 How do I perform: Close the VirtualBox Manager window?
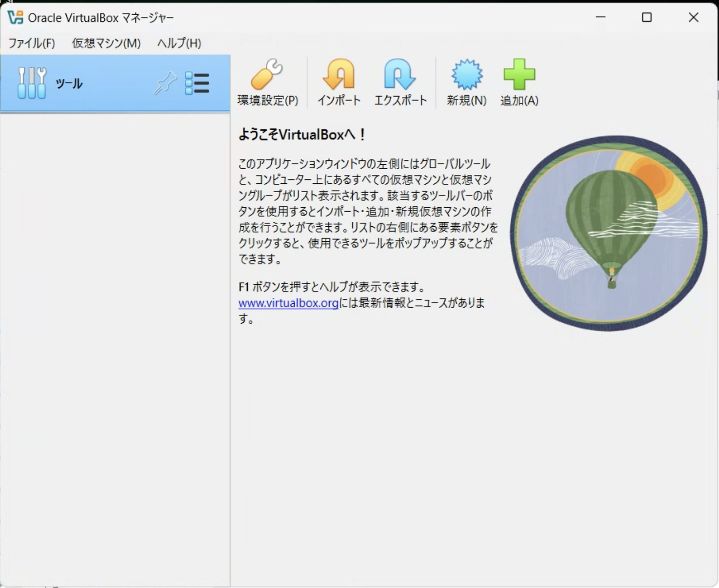point(693,18)
